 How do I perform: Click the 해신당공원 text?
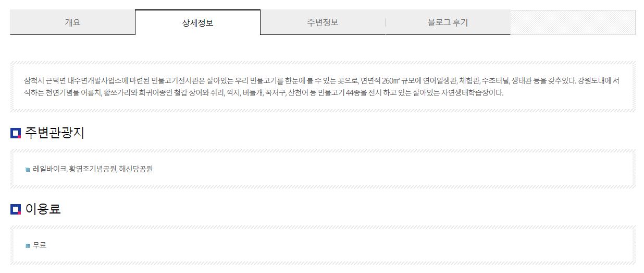[x=135, y=169]
